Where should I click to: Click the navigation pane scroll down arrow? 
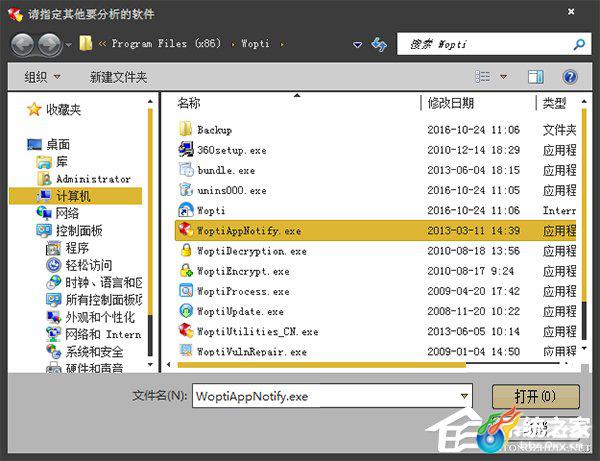150,365
